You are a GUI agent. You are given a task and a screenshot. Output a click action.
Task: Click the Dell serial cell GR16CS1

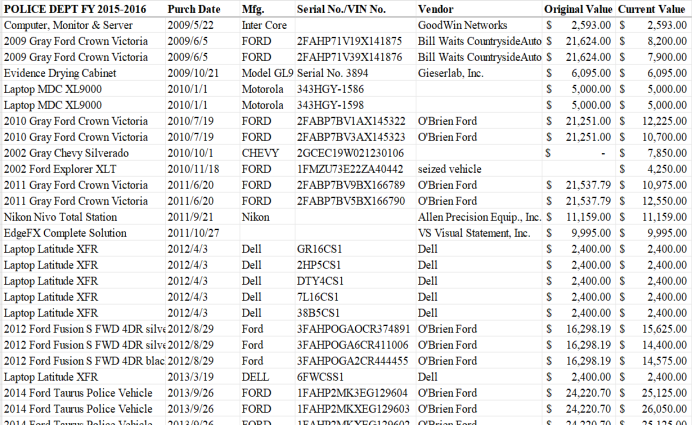click(321, 249)
